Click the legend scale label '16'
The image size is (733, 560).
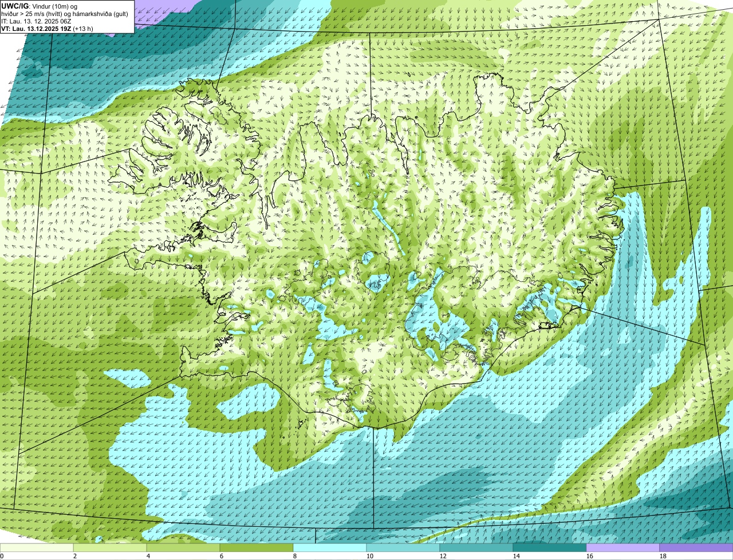coord(590,556)
